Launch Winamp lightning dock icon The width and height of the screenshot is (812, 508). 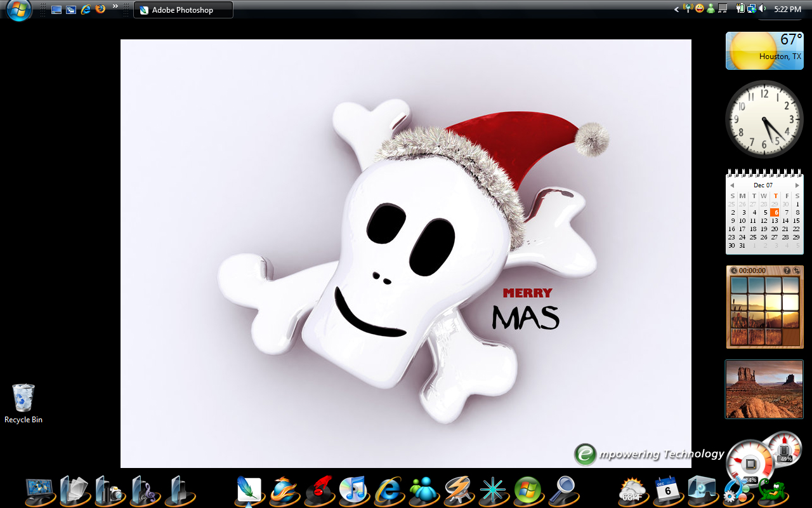pos(458,490)
